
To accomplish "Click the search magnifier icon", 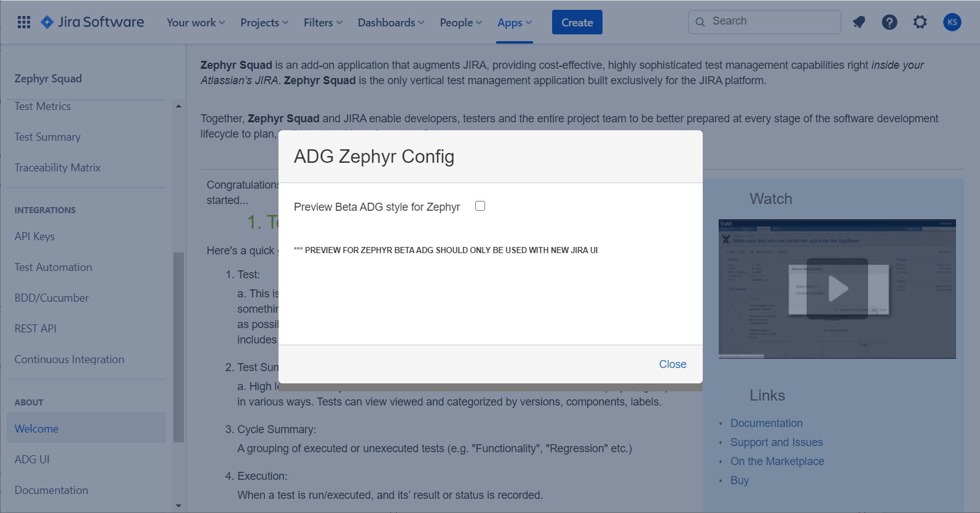I will [x=700, y=22].
